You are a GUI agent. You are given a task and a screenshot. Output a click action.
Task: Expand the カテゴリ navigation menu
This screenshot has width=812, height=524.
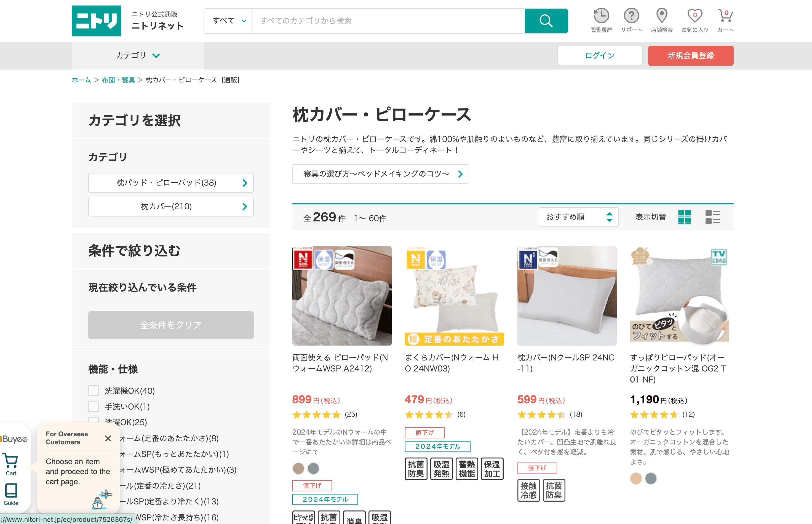(137, 55)
